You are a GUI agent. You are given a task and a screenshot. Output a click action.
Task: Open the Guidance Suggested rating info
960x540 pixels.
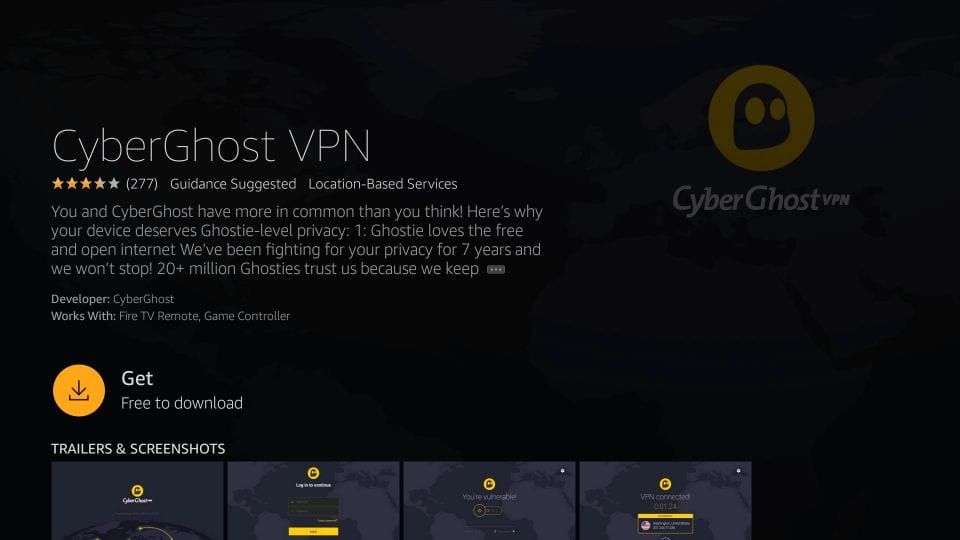[x=233, y=184]
